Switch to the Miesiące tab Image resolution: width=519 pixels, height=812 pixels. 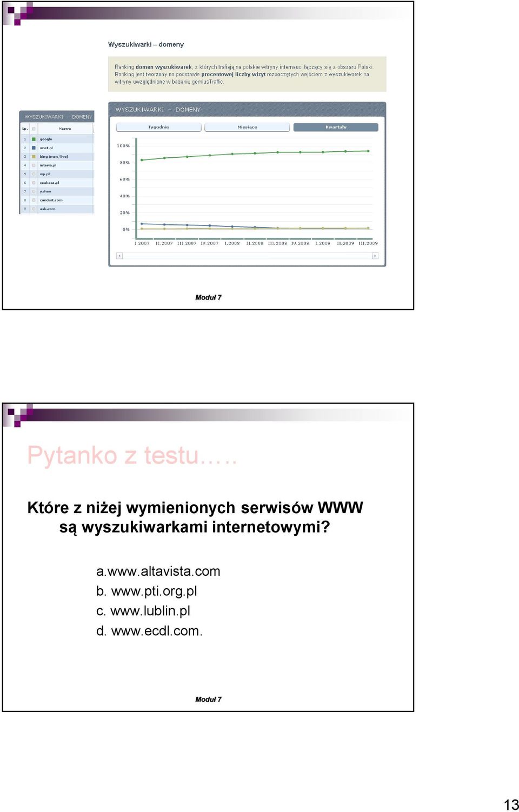point(247,127)
